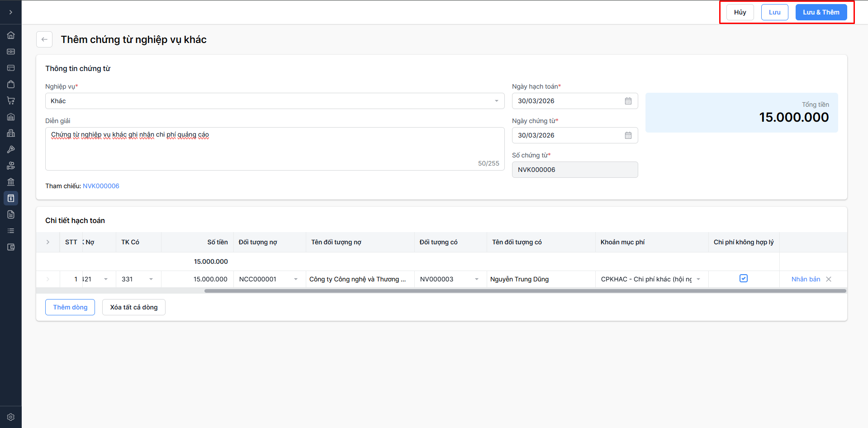
Task: Click the Lưu & Thêm button
Action: (821, 12)
